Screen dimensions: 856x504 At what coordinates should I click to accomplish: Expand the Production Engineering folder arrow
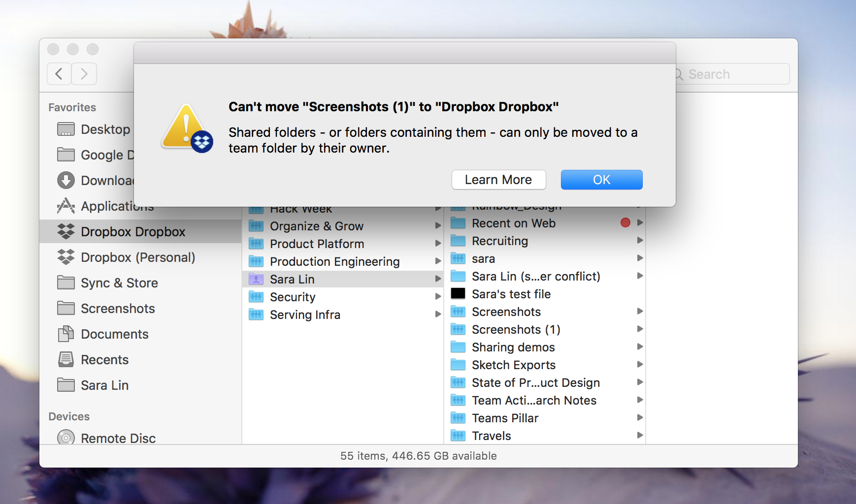point(438,261)
